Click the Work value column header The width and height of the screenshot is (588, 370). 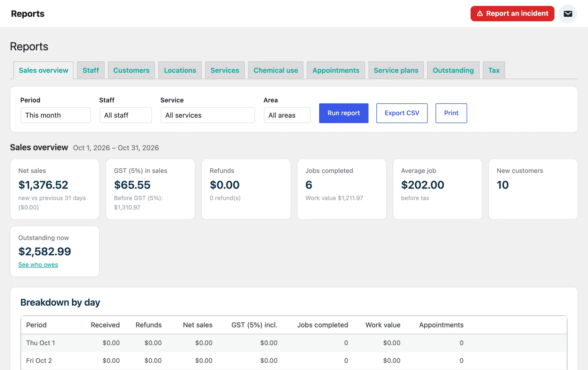[383, 325]
